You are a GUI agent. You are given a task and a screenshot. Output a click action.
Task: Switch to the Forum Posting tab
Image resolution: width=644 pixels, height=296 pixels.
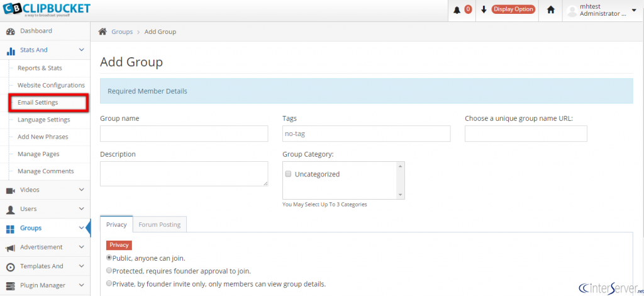point(159,224)
